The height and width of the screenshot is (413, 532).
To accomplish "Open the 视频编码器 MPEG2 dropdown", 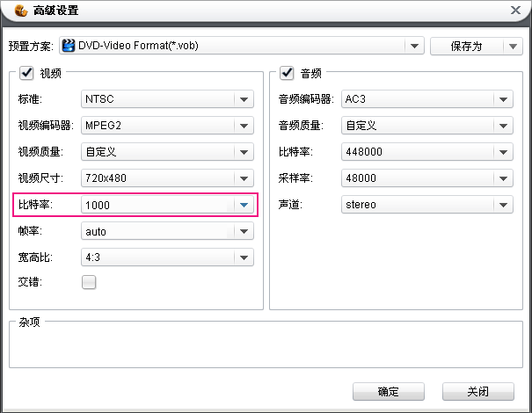I will pos(244,126).
